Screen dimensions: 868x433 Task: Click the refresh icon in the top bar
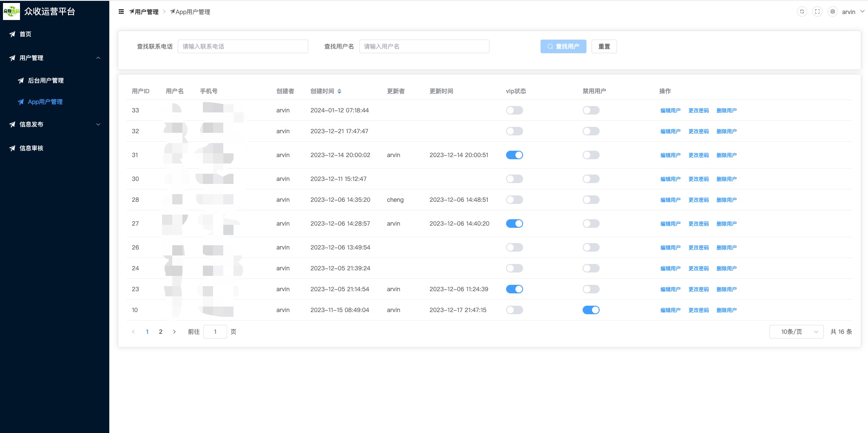802,11
